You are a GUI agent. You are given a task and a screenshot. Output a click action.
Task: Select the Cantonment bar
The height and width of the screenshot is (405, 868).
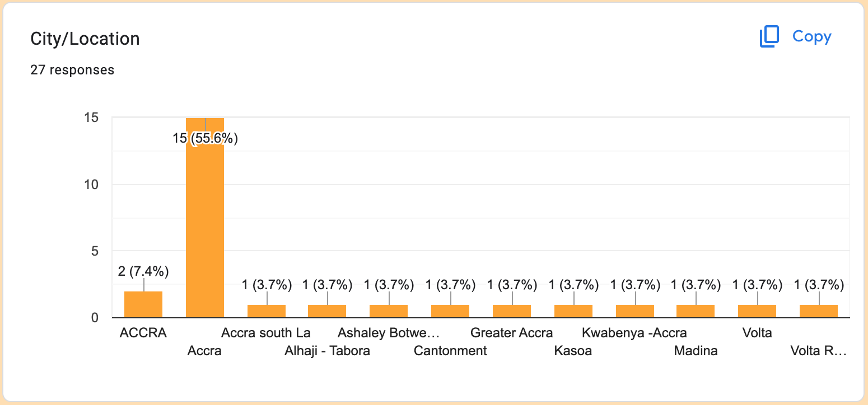[450, 312]
